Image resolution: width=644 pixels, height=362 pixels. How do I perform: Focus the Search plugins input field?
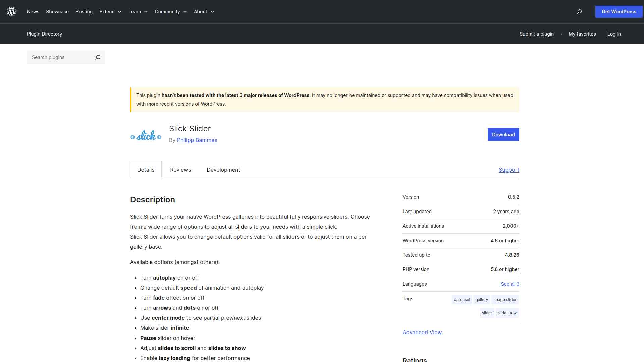[60, 57]
